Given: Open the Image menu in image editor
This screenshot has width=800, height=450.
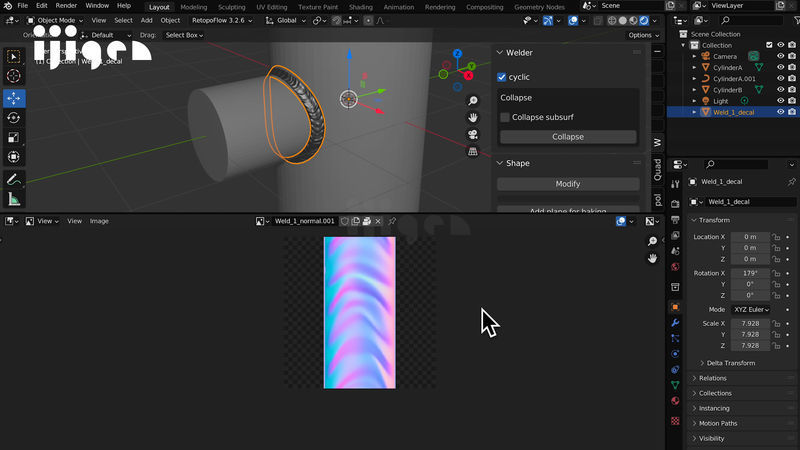Looking at the screenshot, I should (x=99, y=221).
